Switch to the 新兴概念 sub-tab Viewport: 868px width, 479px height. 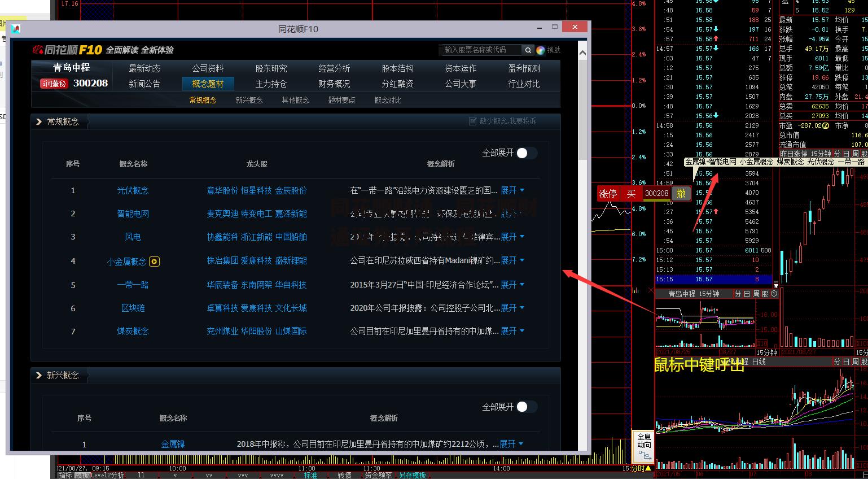(x=249, y=100)
